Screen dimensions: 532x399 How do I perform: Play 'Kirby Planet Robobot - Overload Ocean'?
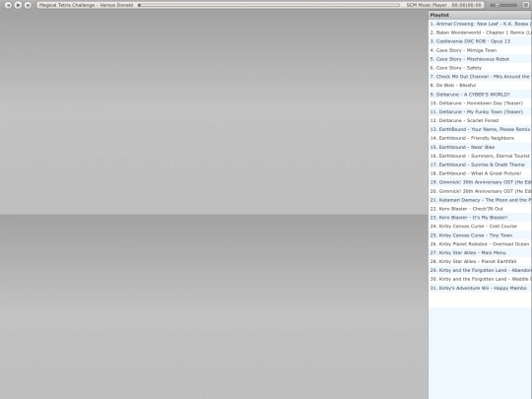point(480,244)
